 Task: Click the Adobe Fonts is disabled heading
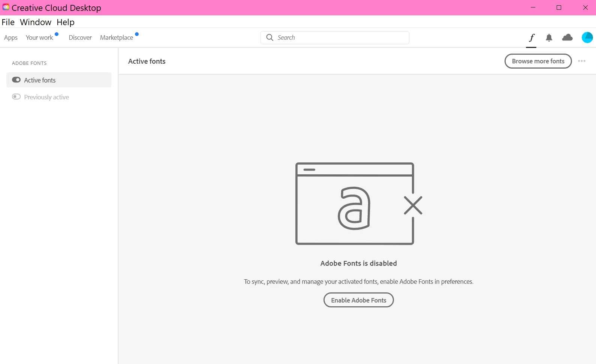click(x=358, y=263)
